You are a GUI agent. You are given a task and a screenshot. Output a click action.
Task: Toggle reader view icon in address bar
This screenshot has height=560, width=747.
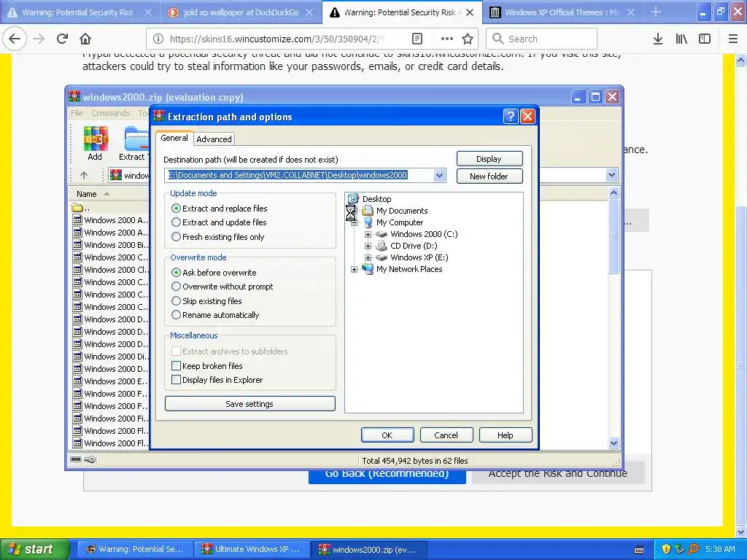[x=417, y=39]
